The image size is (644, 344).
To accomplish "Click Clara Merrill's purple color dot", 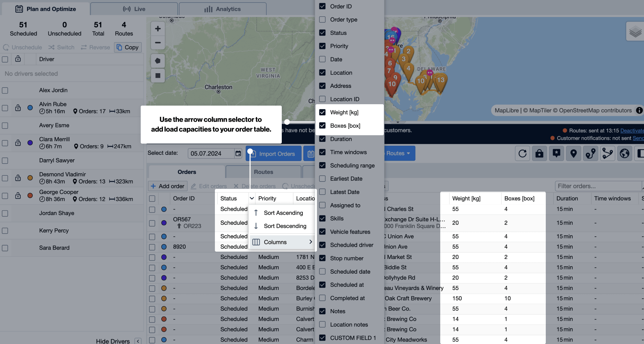I will click(30, 143).
